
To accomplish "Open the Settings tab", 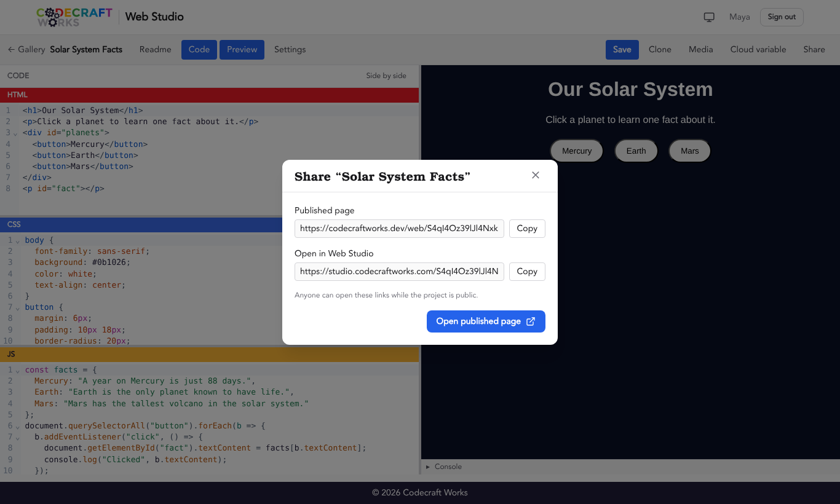I will pyautogui.click(x=290, y=49).
